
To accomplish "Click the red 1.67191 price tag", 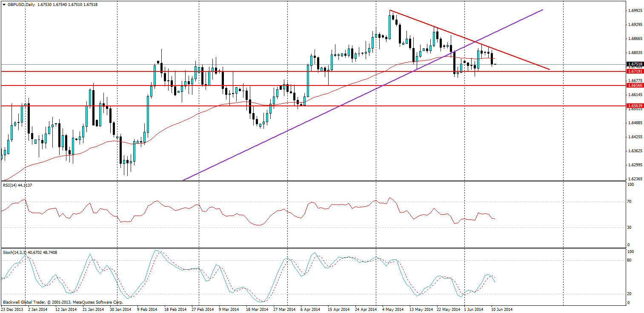I will pyautogui.click(x=634, y=71).
